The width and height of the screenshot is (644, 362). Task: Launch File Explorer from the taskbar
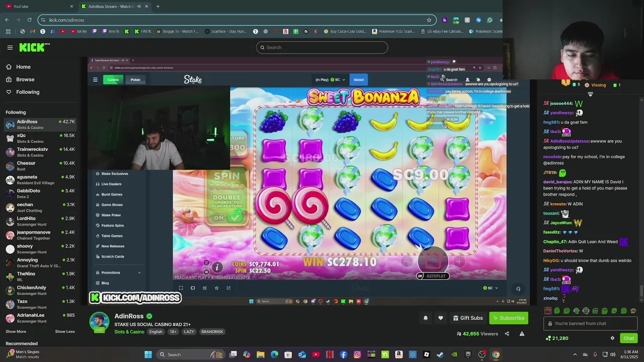click(261, 354)
